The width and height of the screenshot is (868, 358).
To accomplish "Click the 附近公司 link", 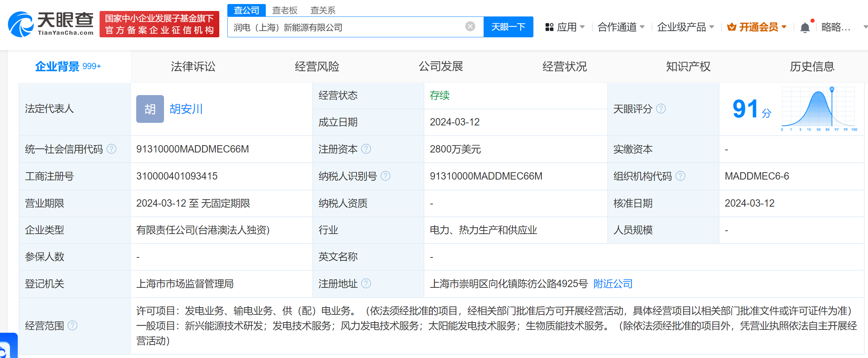I will pyautogui.click(x=613, y=284).
